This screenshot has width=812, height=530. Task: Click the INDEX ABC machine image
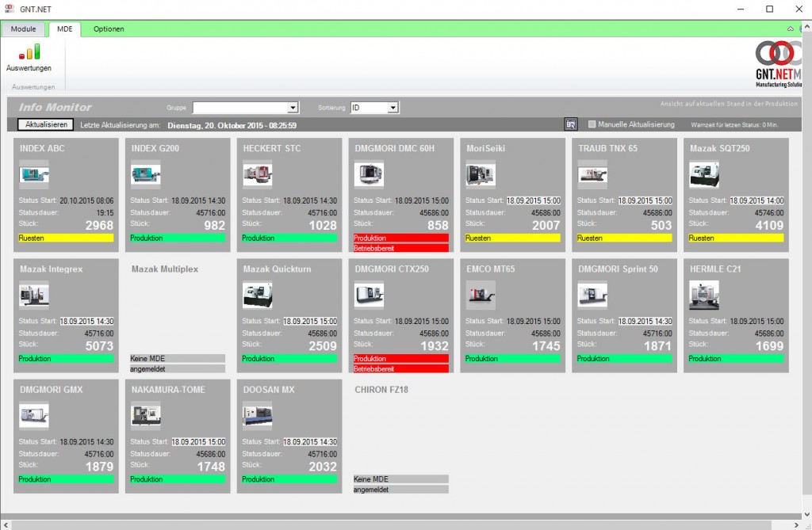pyautogui.click(x=34, y=174)
